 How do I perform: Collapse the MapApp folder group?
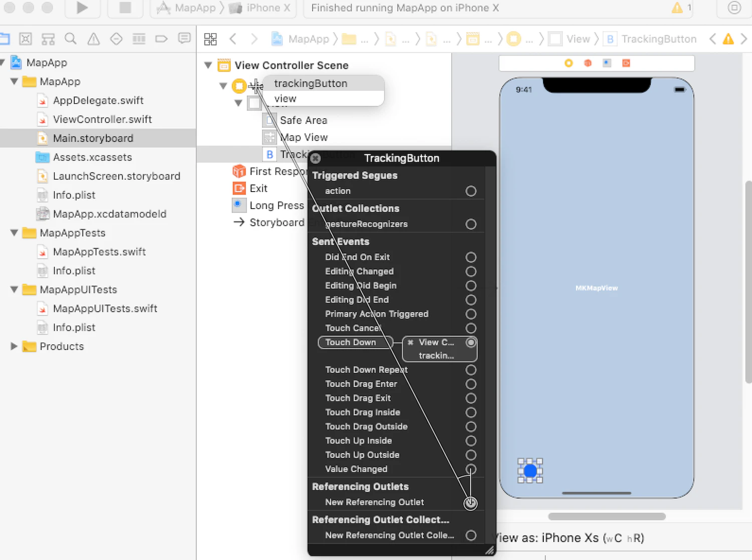(x=14, y=81)
